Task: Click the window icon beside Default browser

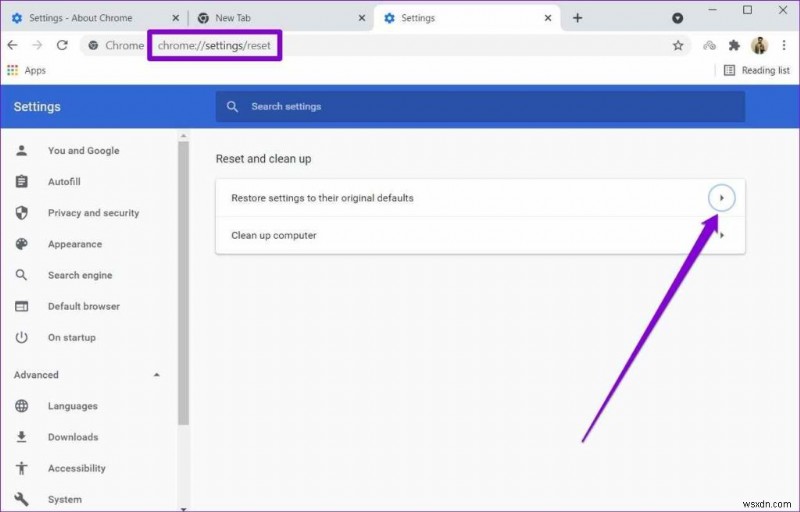Action: [21, 306]
